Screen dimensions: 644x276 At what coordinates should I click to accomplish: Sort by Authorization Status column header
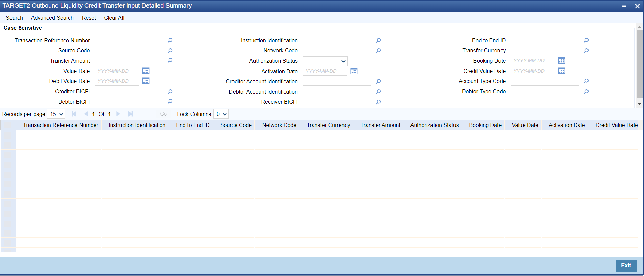435,125
